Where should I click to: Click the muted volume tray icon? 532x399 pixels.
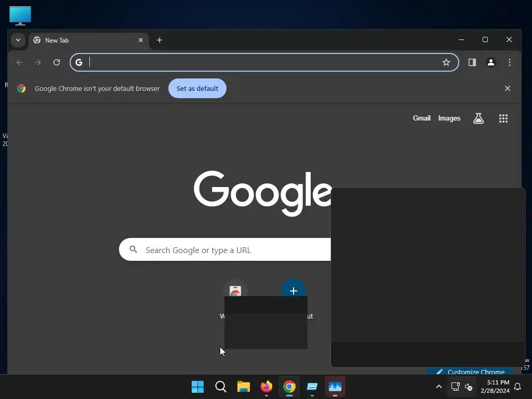tap(469, 387)
